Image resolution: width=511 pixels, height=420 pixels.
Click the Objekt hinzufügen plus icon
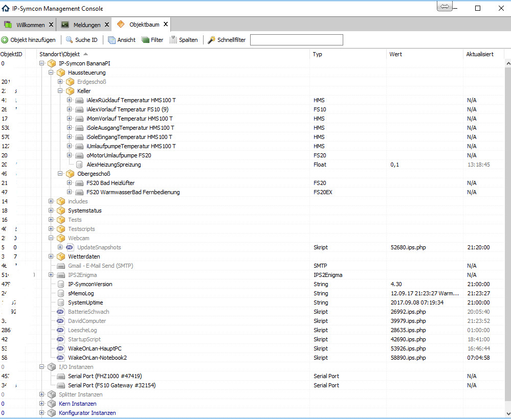[x=5, y=40]
